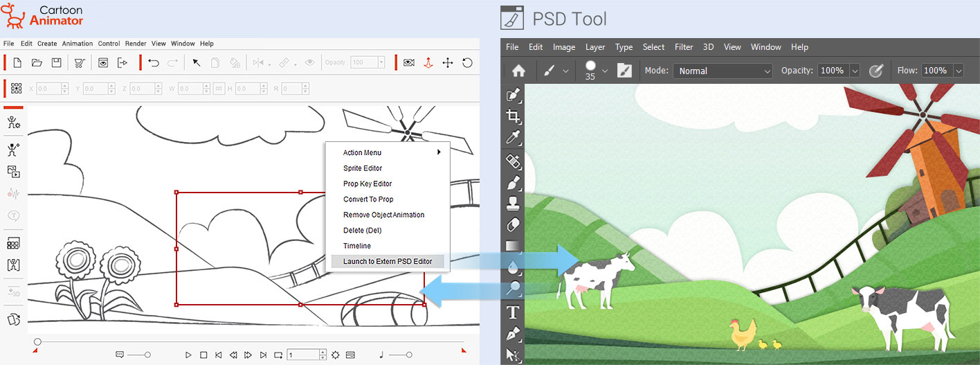This screenshot has width=980, height=365.
Task: Expand the Opacity 100% dropdown arrow
Action: [x=854, y=71]
